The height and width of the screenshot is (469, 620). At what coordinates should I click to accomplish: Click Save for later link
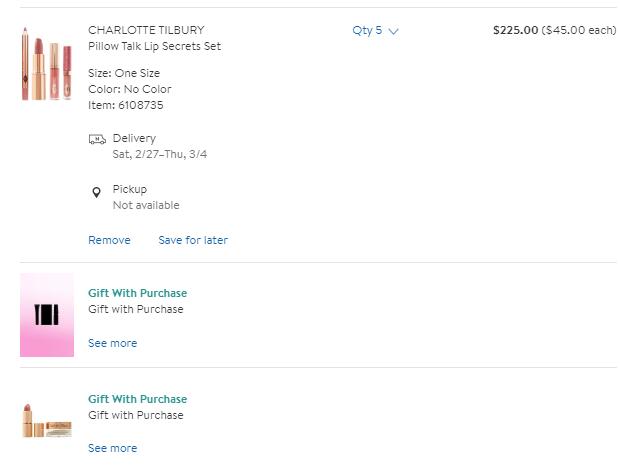[193, 240]
